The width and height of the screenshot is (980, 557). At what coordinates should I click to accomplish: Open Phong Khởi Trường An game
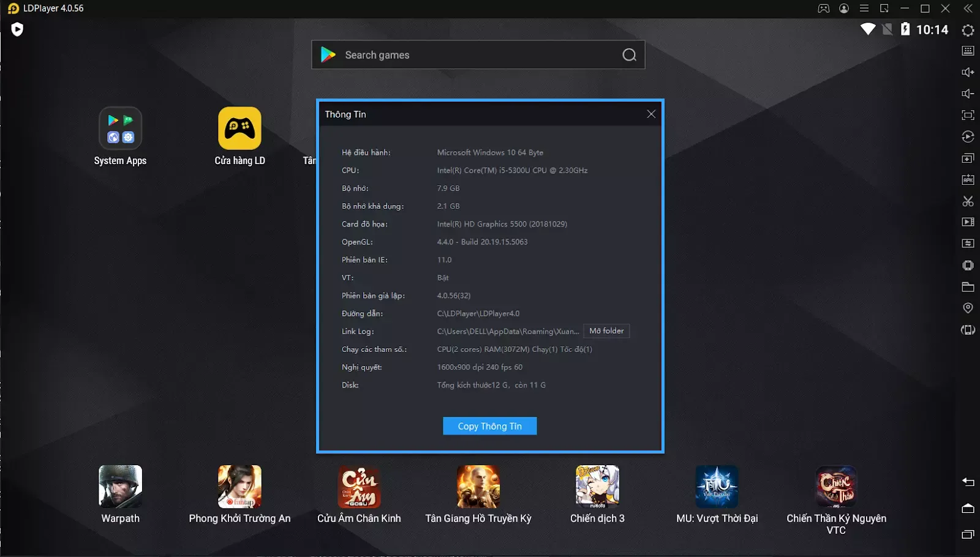pyautogui.click(x=239, y=487)
